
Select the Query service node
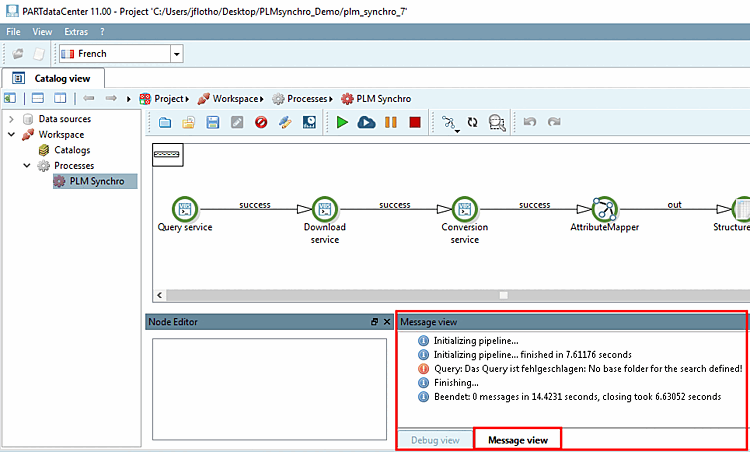(x=185, y=209)
